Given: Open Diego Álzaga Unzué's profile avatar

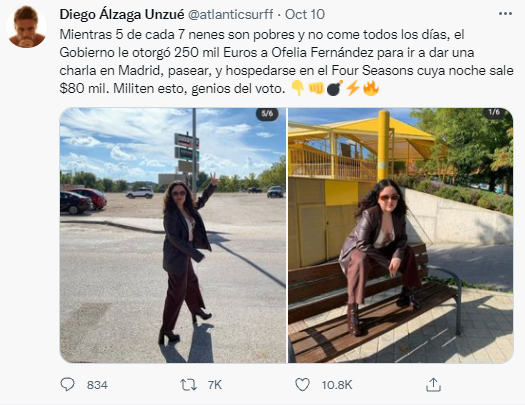Looking at the screenshot, I should [26, 27].
